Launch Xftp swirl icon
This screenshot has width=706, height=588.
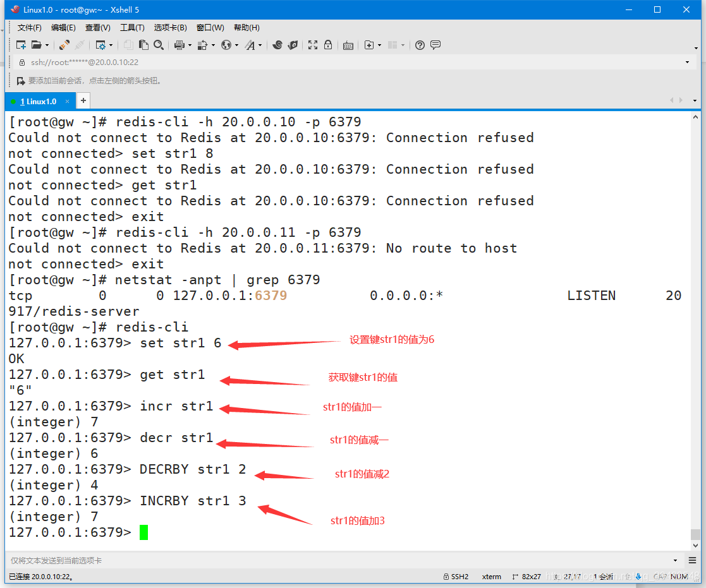(277, 45)
